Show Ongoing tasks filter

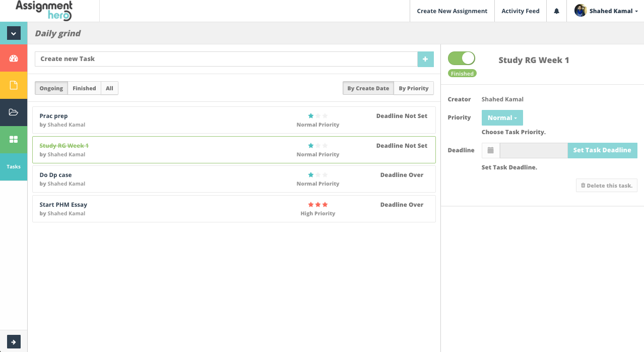pyautogui.click(x=51, y=88)
